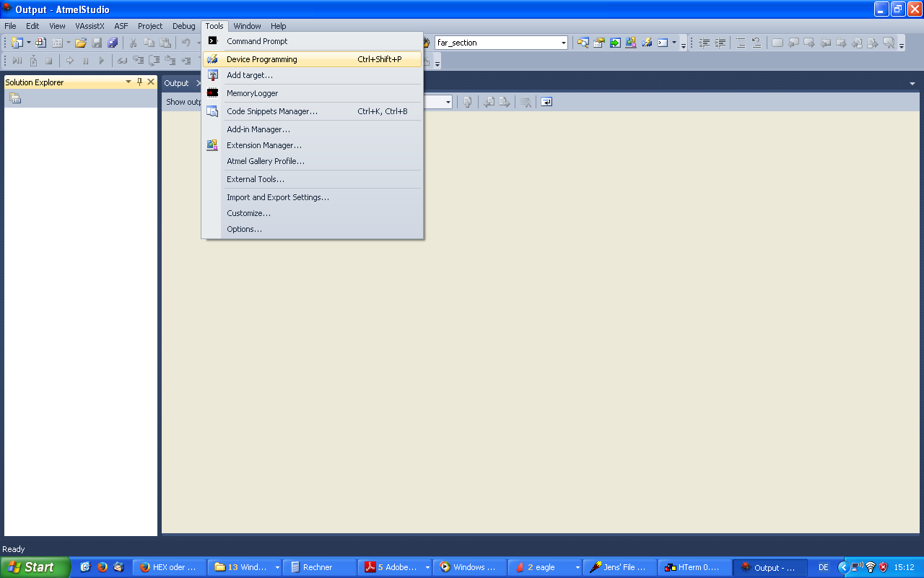Open External Tools... entry
Image resolution: width=924 pixels, height=578 pixels.
pos(313,179)
